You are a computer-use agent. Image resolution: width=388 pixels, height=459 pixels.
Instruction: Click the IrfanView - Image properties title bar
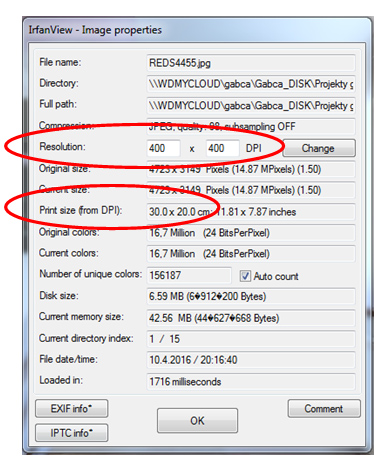pos(197,30)
